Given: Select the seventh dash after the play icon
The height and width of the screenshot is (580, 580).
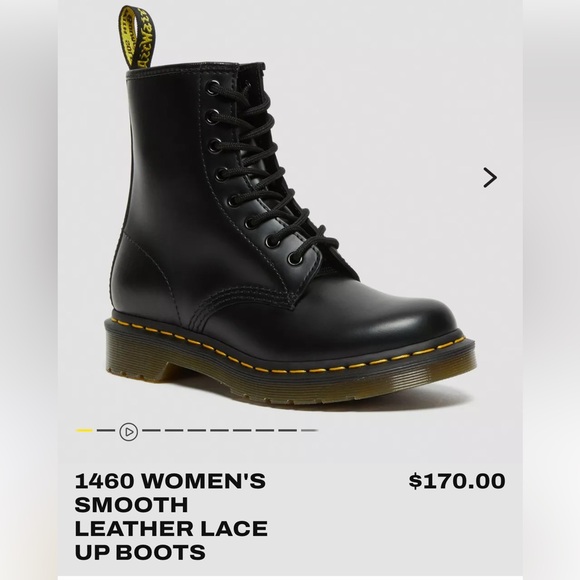Looking at the screenshot, I should (287, 430).
